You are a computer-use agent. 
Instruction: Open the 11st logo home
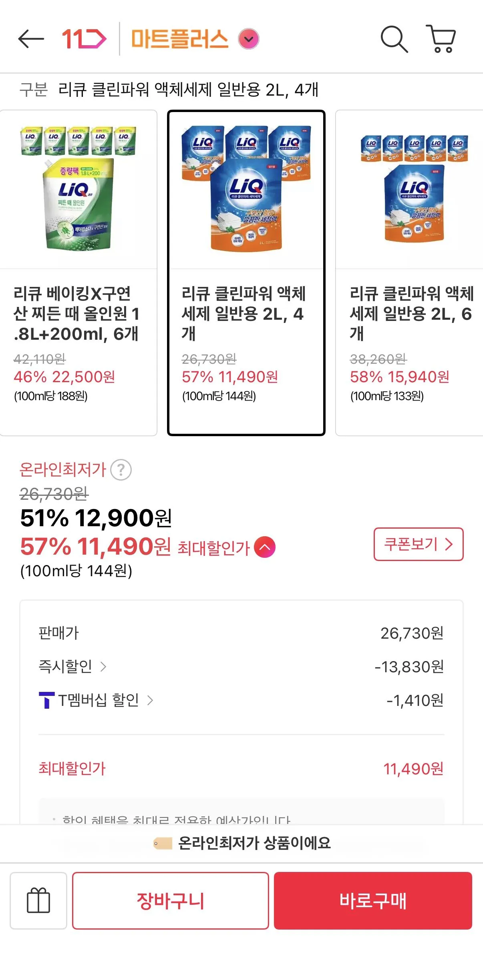coord(84,39)
